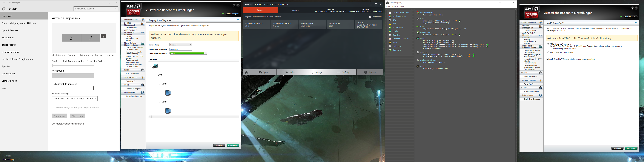The image size is (644, 162).
Task: Select the CPU chip icon in Speccy sidebar
Action: pyautogui.click(x=390, y=20)
